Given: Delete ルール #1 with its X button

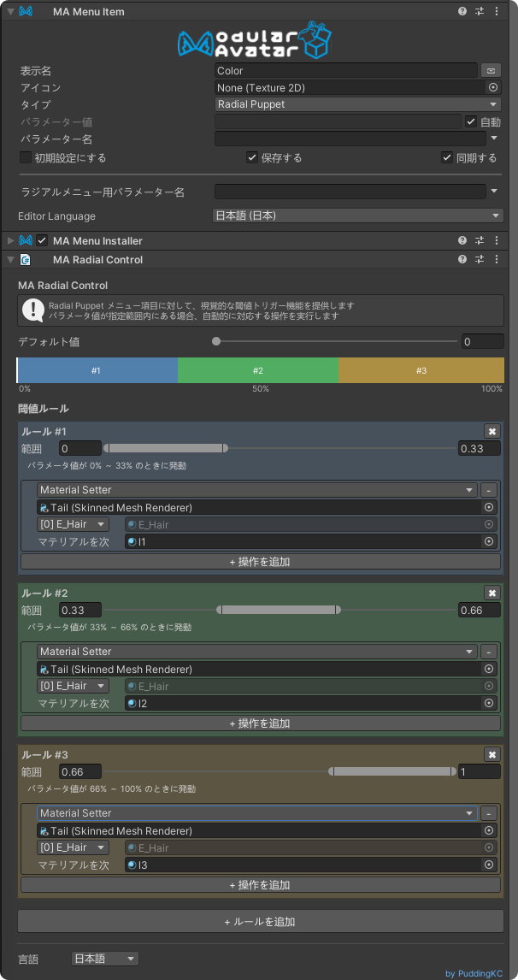Looking at the screenshot, I should pyautogui.click(x=492, y=431).
